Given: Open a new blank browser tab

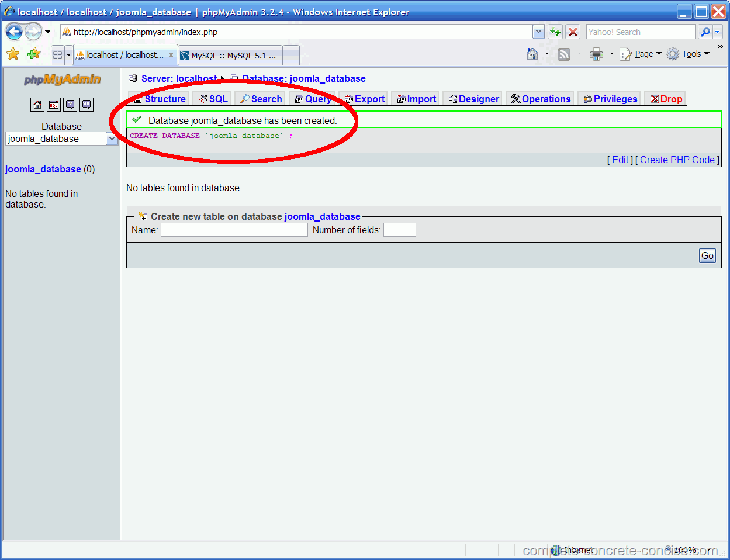Looking at the screenshot, I should tap(291, 56).
